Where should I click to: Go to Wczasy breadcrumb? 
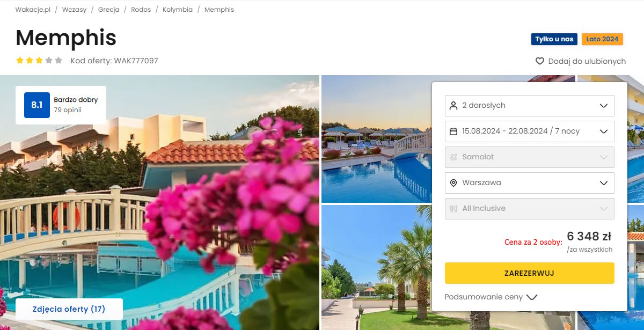pos(74,10)
